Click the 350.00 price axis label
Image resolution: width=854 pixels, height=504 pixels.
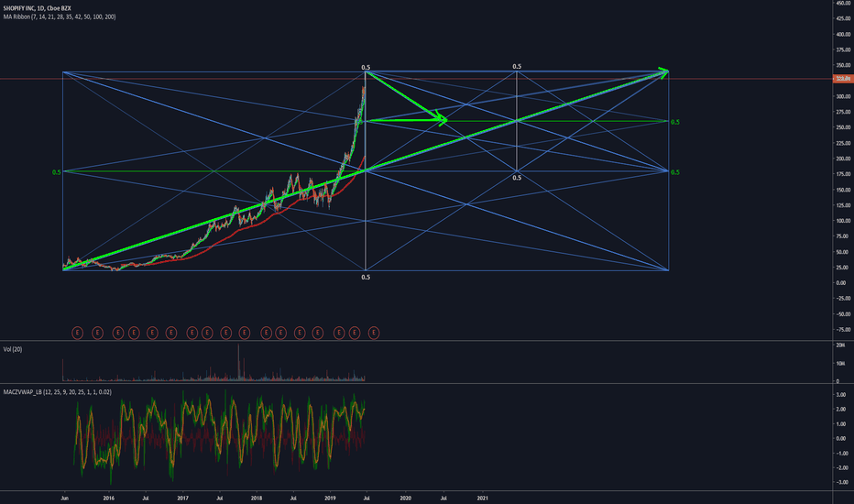[x=843, y=65]
